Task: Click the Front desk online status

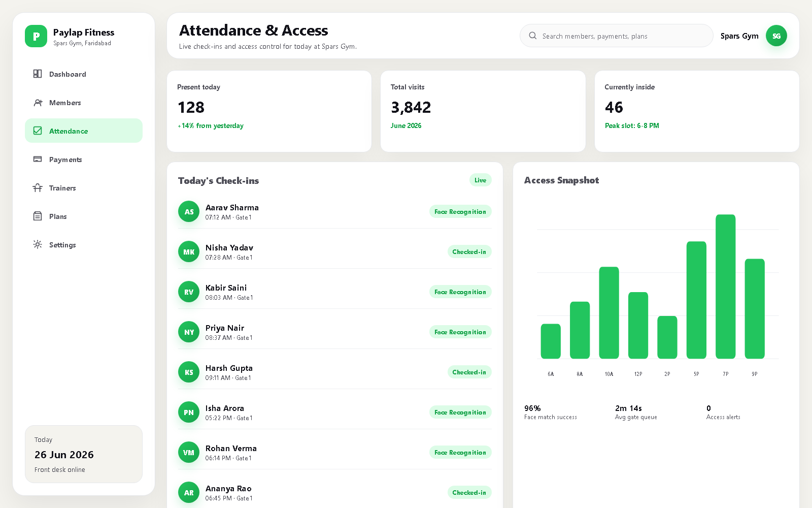Action: coord(60,469)
